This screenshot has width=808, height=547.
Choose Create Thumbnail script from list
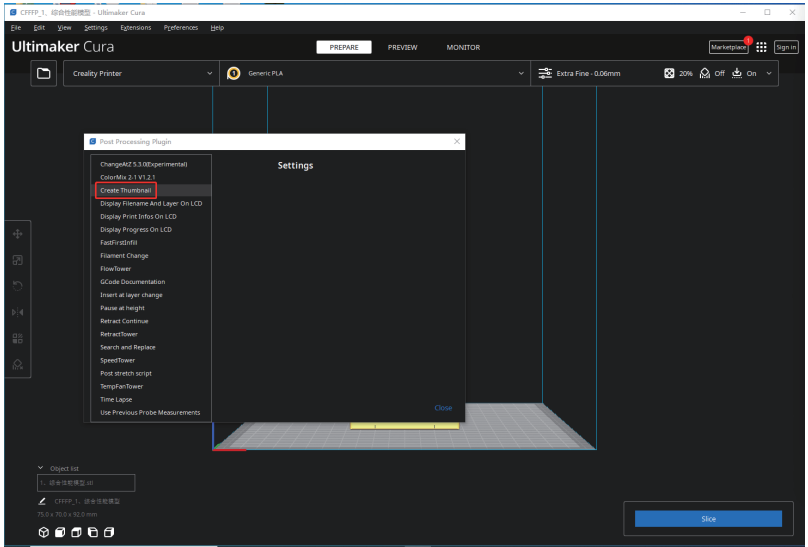pyautogui.click(x=126, y=190)
